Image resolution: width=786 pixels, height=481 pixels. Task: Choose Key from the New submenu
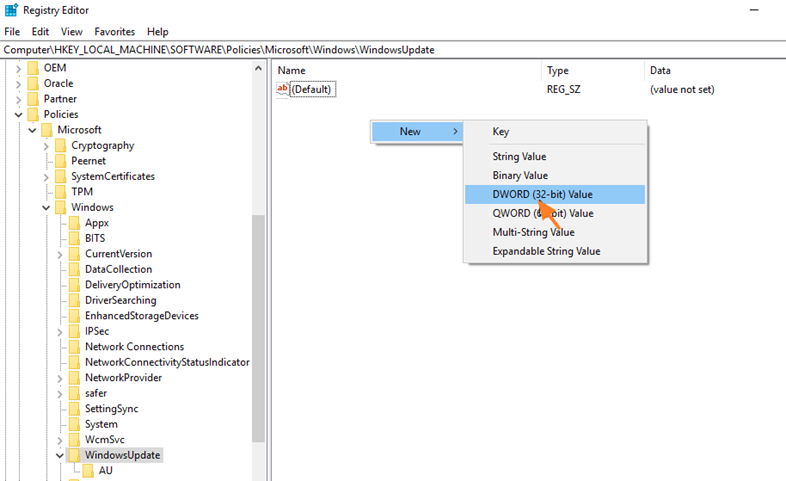coord(555,132)
